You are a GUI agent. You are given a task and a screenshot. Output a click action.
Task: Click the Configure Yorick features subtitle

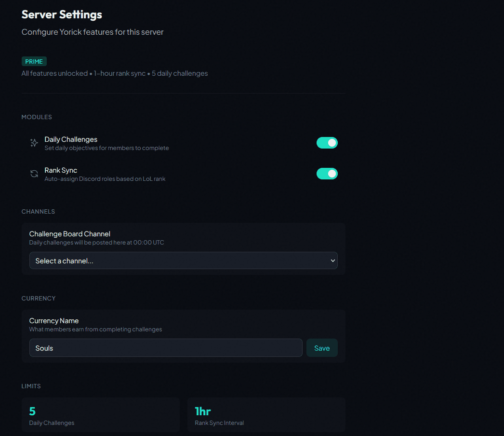click(x=93, y=32)
